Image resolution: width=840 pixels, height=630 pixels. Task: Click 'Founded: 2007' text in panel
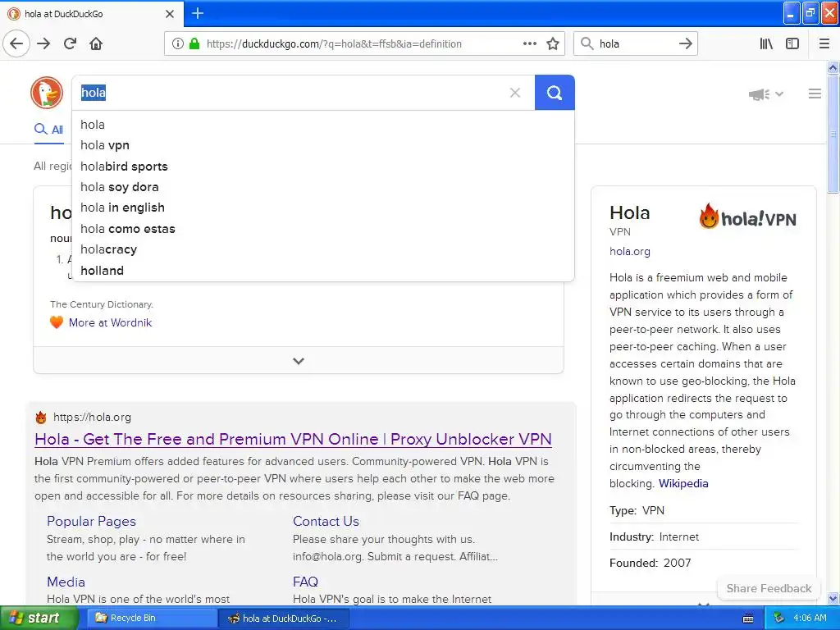[650, 563]
